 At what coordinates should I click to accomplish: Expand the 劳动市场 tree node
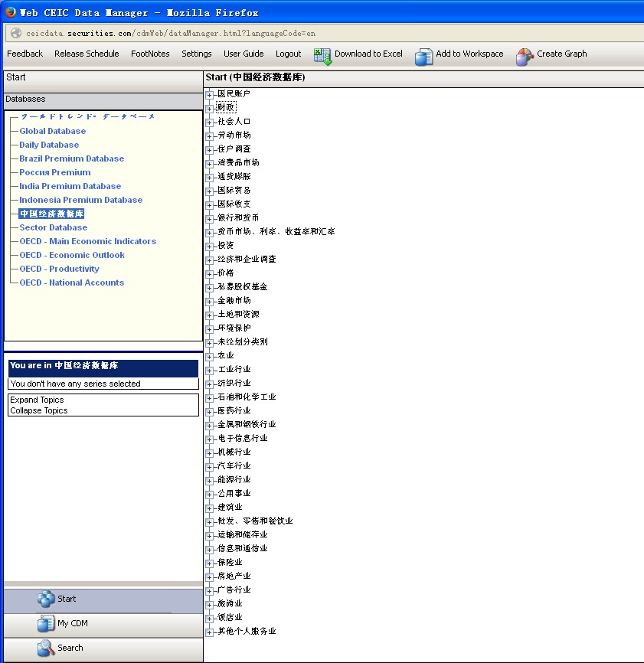coord(209,136)
